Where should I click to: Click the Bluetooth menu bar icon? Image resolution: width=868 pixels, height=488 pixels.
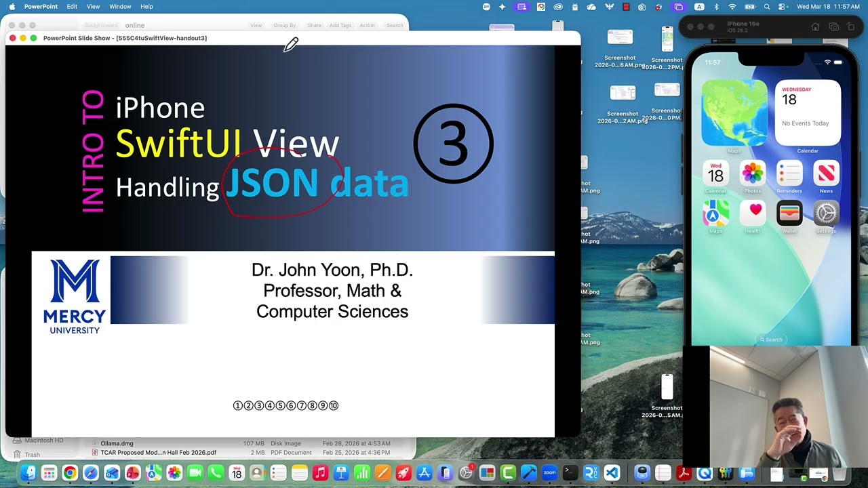click(x=716, y=6)
